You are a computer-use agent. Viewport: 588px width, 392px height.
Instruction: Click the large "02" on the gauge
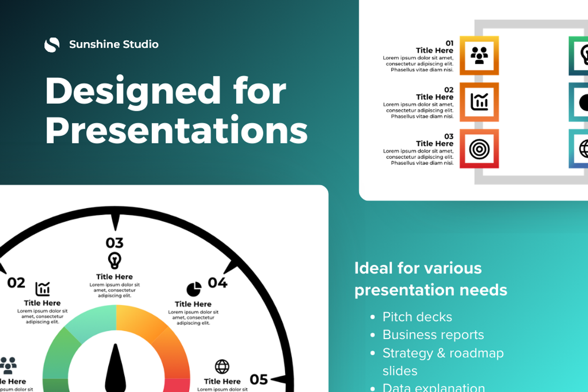click(16, 283)
